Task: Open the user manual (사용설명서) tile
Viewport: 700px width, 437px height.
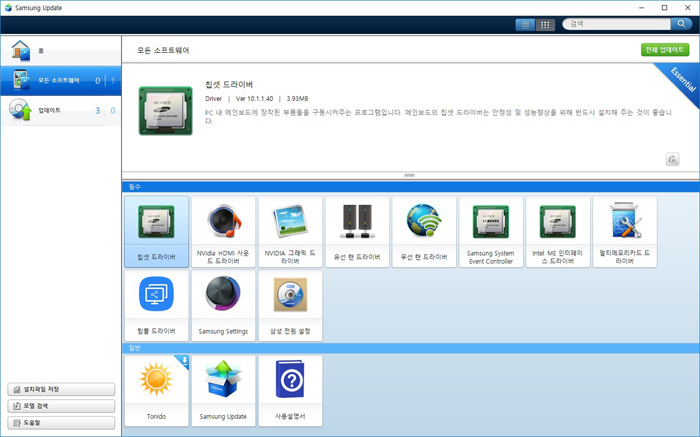Action: (x=290, y=391)
